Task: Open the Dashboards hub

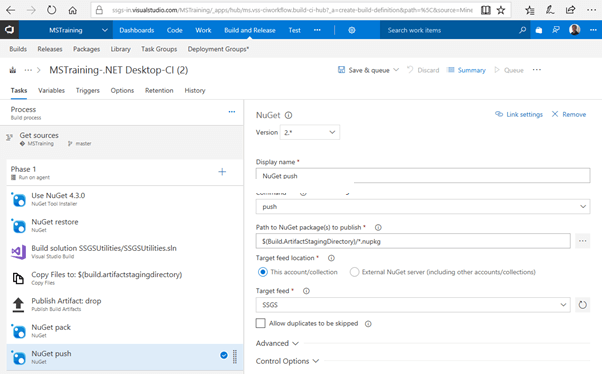Action: point(136,30)
